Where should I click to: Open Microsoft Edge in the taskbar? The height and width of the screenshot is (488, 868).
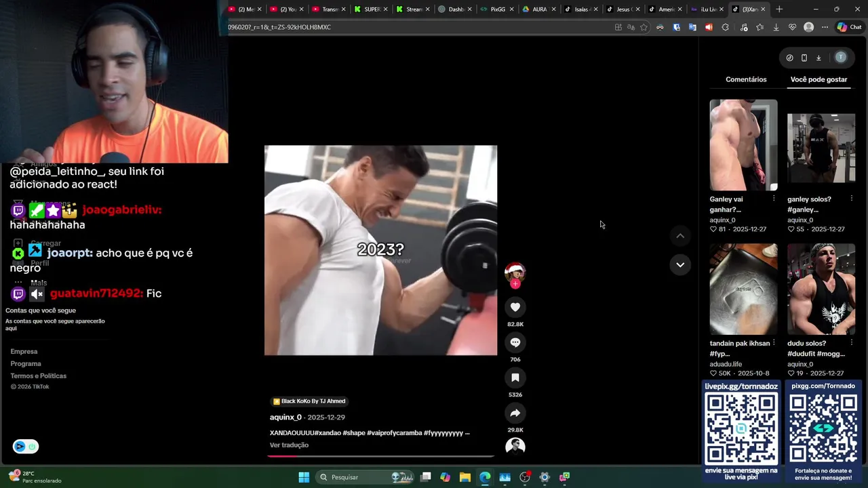tap(485, 477)
